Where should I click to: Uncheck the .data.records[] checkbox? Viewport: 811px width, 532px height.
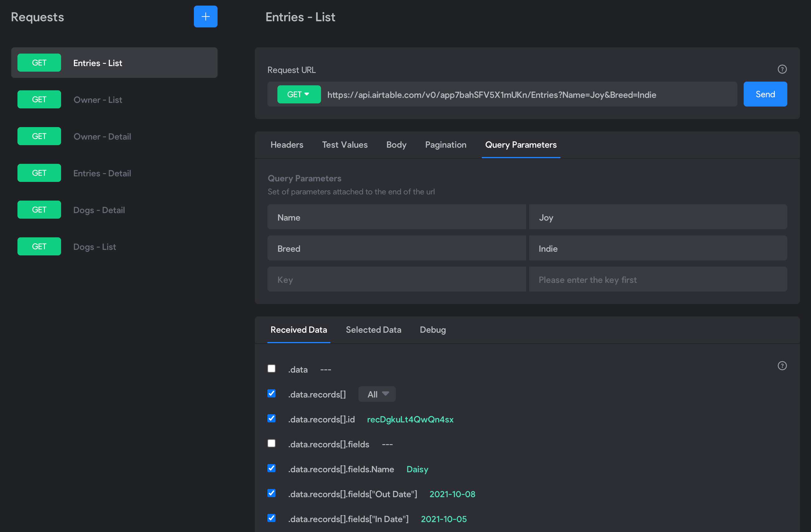[271, 393]
